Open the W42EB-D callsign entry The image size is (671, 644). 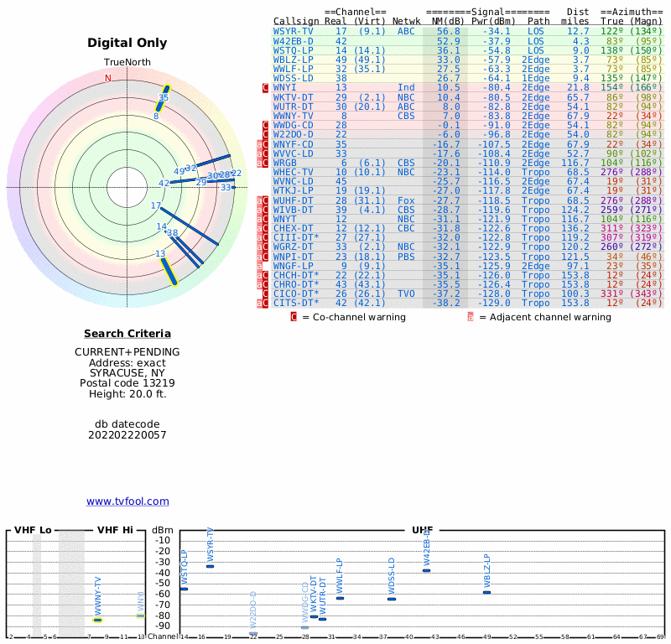294,40
